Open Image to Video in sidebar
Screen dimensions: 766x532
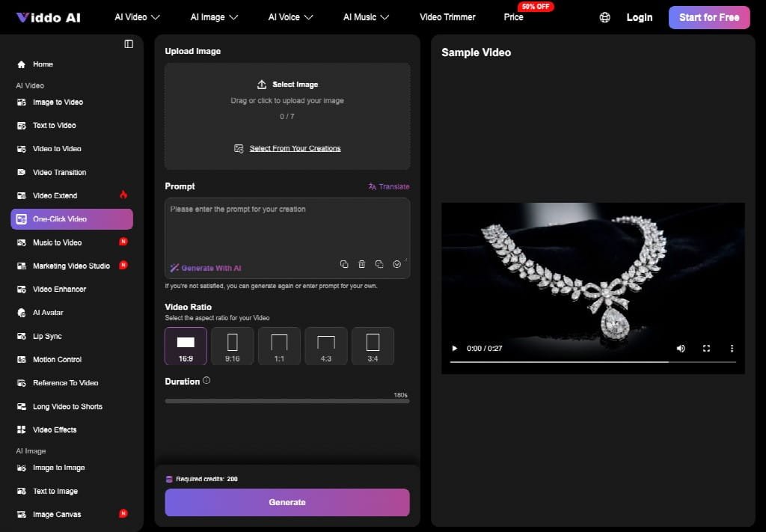[x=72, y=102]
